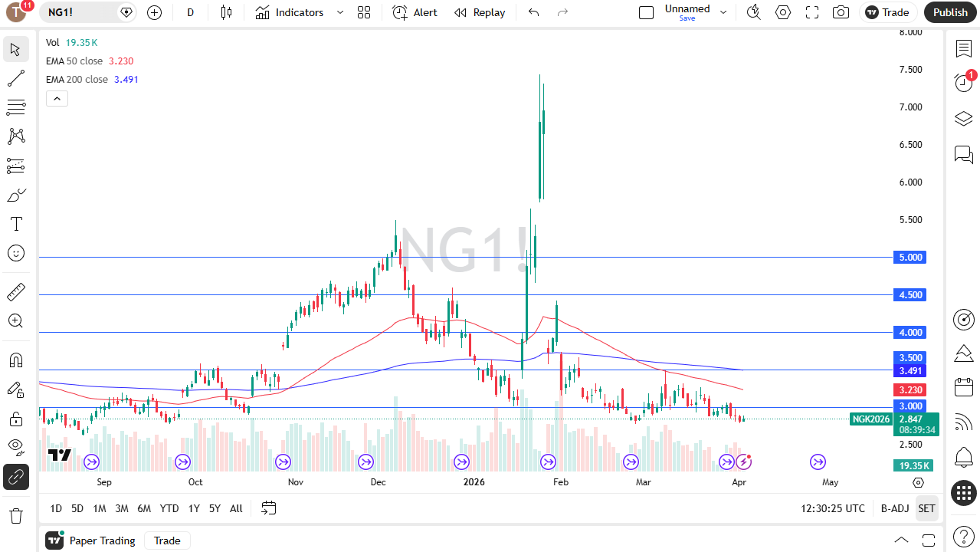This screenshot has height=552, width=980.
Task: Maximize the bottom trading panel
Action: tap(929, 540)
